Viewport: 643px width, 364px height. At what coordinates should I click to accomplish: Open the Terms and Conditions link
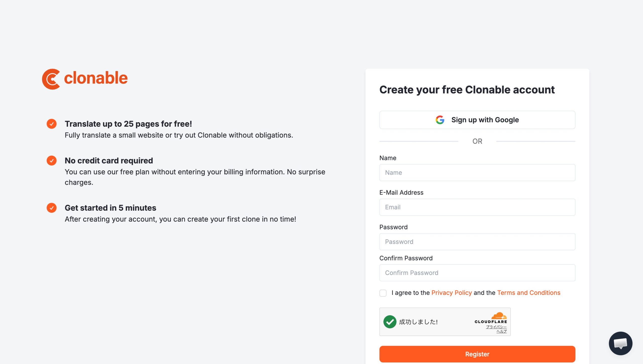coord(529,293)
